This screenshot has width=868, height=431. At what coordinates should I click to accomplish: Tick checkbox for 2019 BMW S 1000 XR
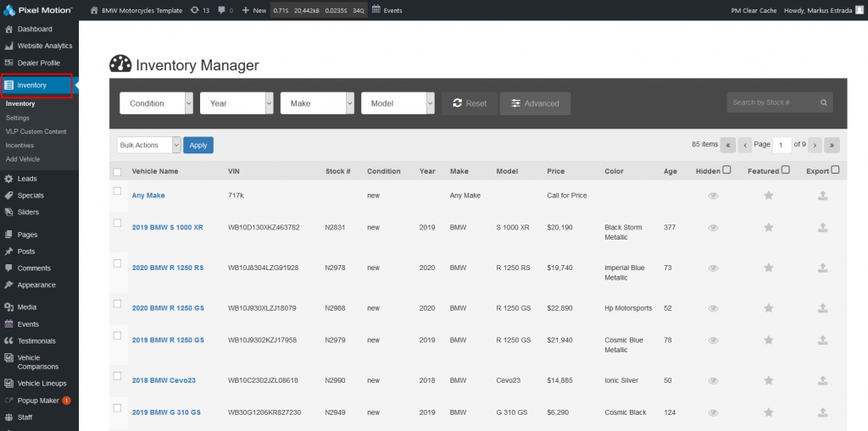click(117, 223)
